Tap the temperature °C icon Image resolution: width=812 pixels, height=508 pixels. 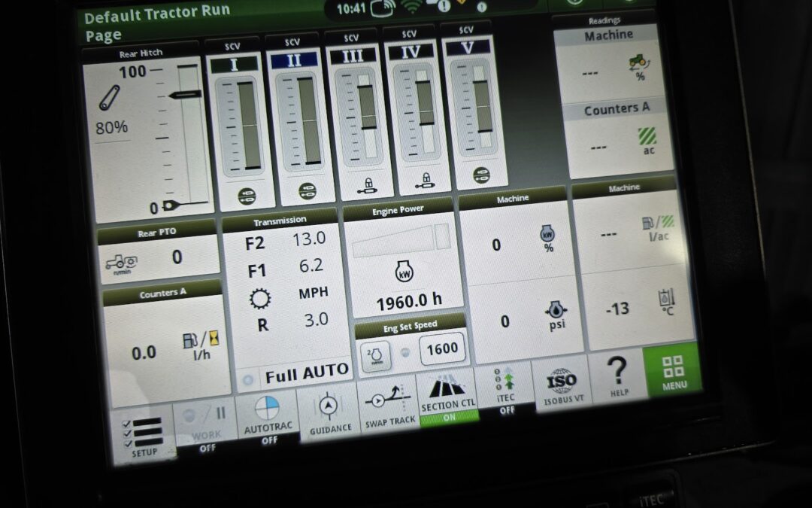tap(667, 303)
